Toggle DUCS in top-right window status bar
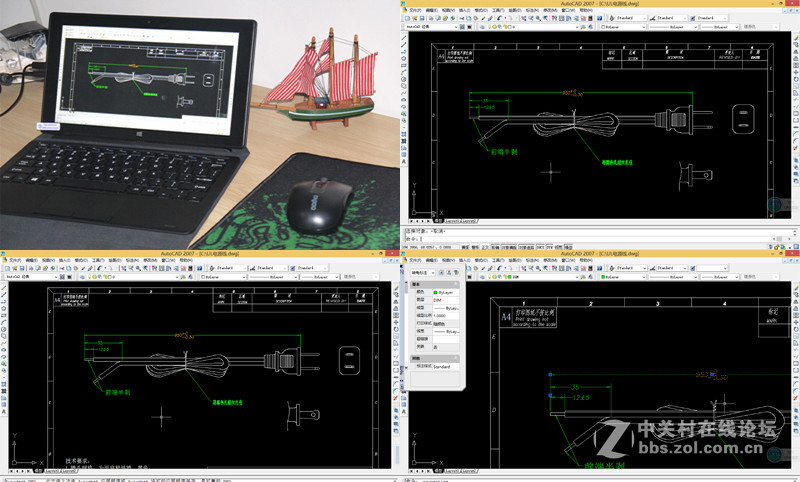The image size is (800, 482). click(x=540, y=247)
